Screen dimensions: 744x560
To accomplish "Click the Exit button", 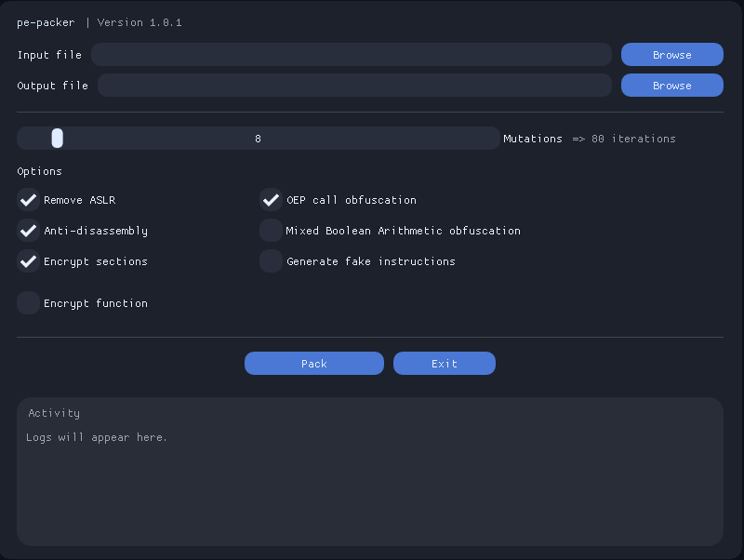I will click(x=444, y=364).
